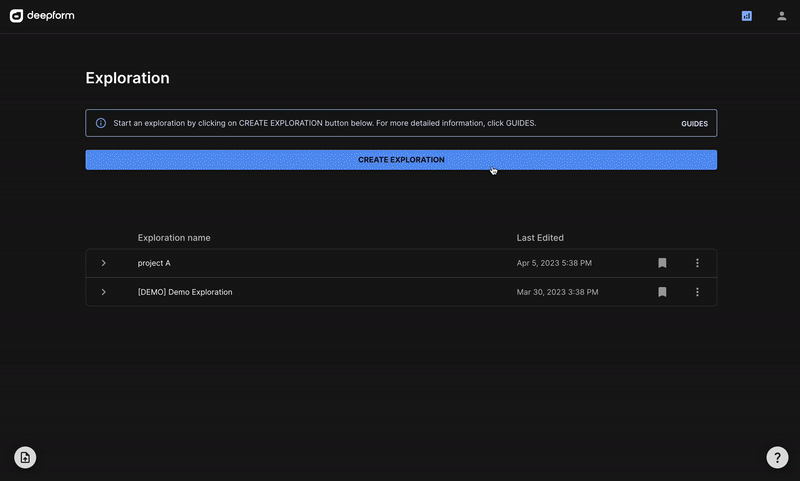The width and height of the screenshot is (800, 481).
Task: Expand the project A row
Action: pyautogui.click(x=104, y=263)
